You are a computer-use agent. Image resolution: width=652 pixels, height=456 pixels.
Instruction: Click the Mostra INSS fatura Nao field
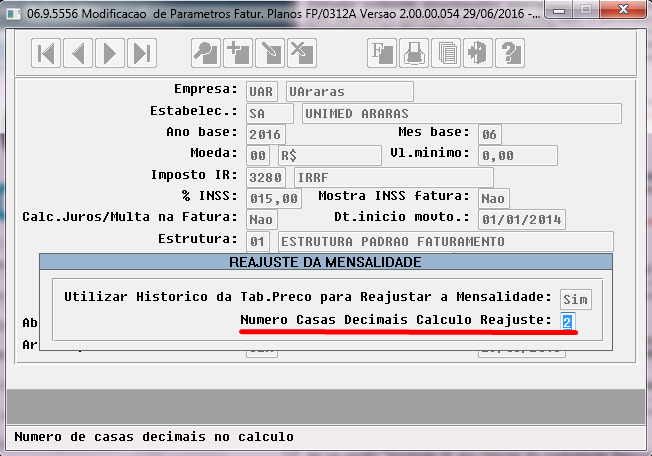494,199
